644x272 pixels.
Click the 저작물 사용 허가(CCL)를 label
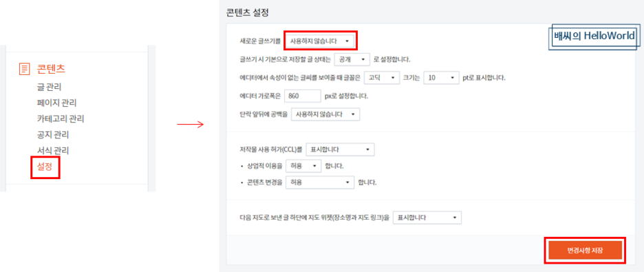(270, 149)
